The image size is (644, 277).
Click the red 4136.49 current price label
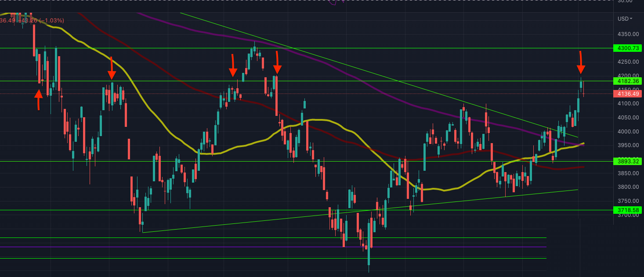627,94
